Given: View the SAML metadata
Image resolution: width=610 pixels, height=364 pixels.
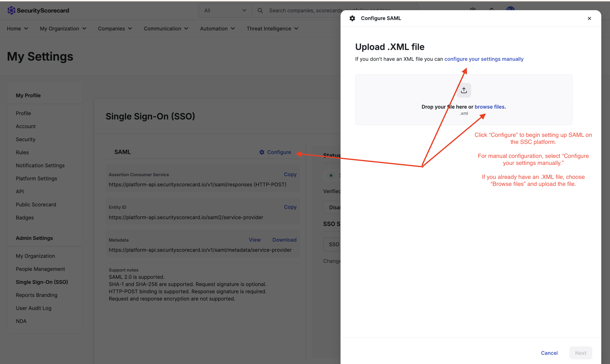Looking at the screenshot, I should pos(255,240).
